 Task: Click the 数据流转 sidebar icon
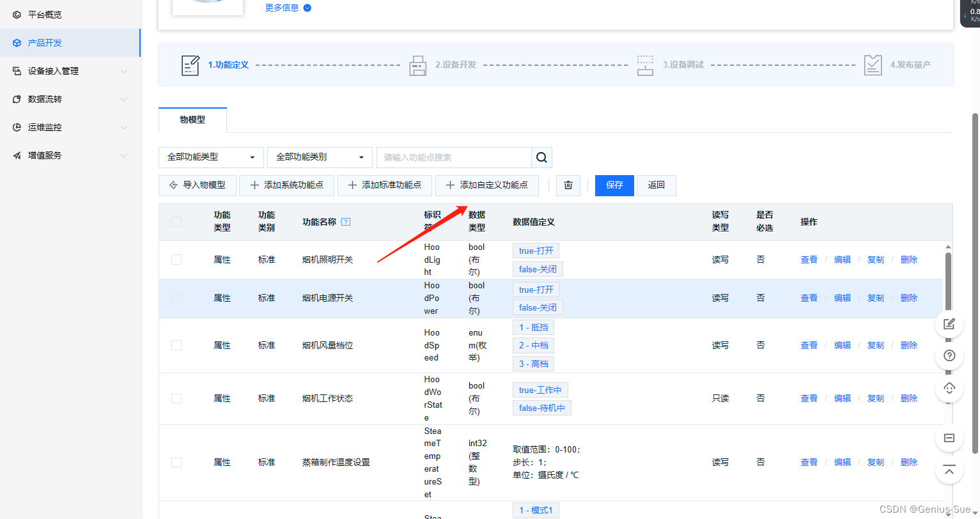click(x=17, y=99)
